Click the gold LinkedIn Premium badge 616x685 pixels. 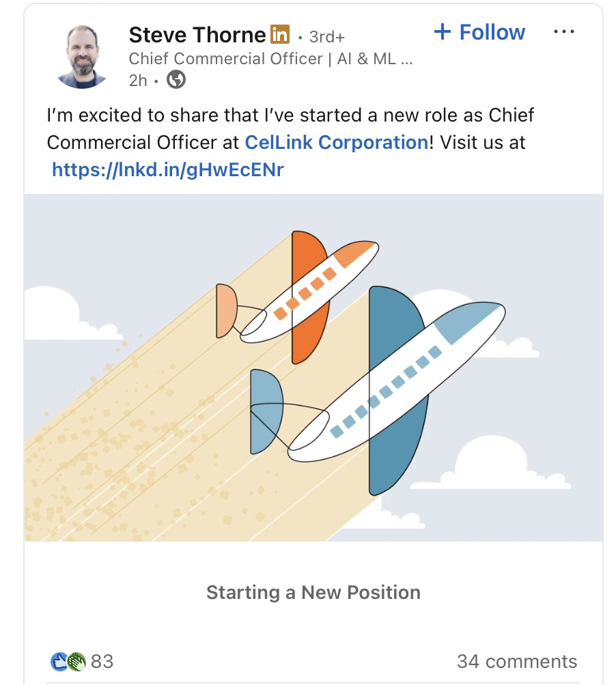coord(280,34)
